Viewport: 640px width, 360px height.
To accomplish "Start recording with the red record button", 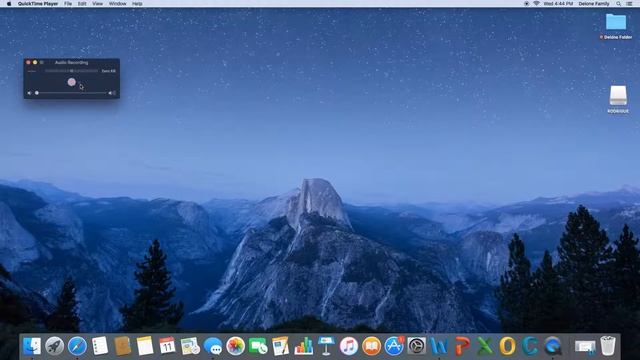I will pos(71,82).
